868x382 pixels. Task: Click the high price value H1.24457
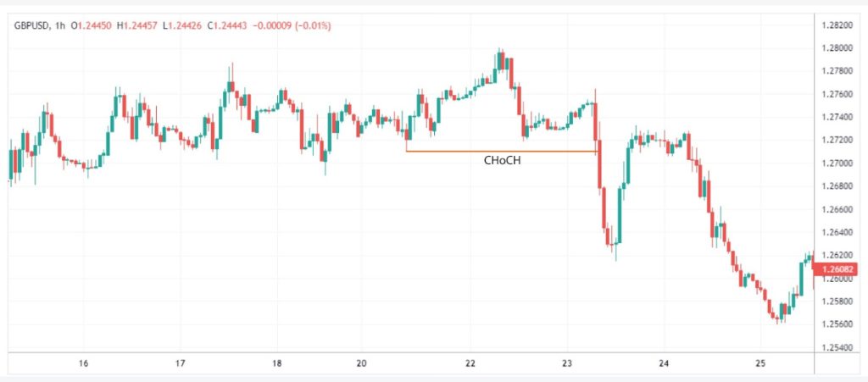[136, 25]
